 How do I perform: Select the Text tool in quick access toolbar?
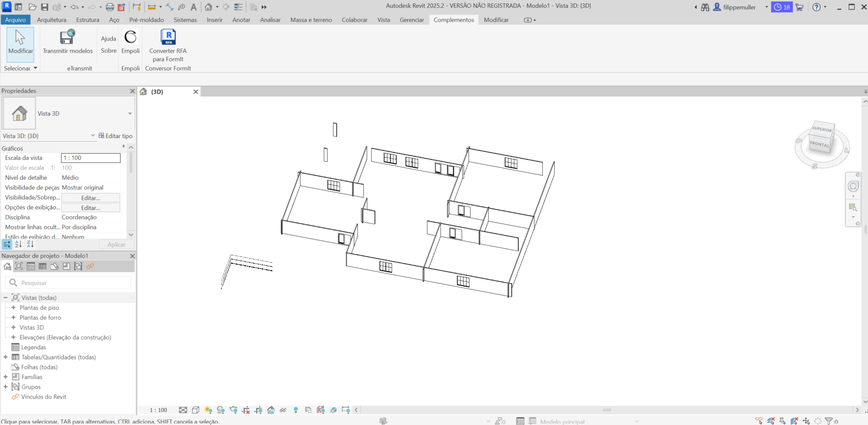193,7
